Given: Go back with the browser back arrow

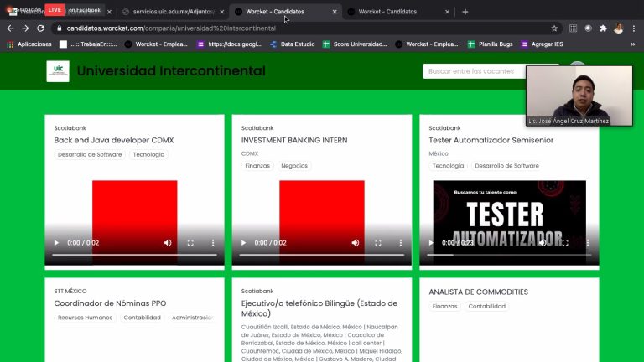Looking at the screenshot, I should point(10,28).
